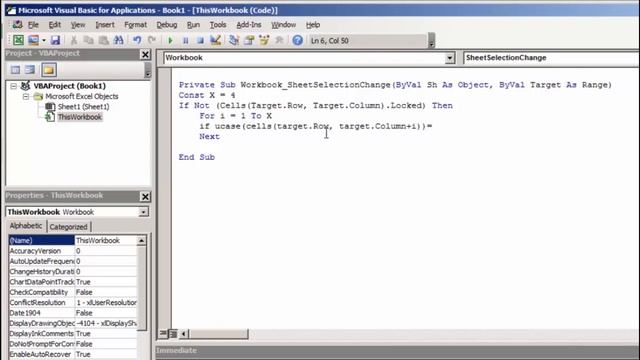640x360 pixels.
Task: Click the Reset stop icon
Action: (x=200, y=40)
